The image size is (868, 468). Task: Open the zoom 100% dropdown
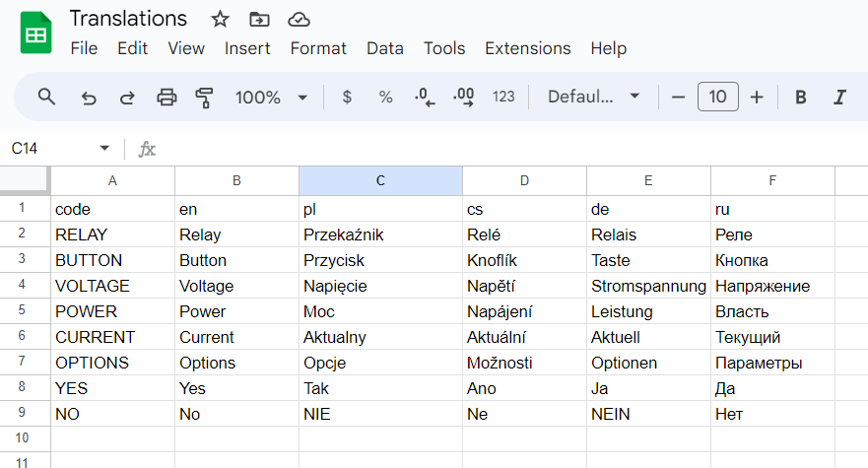coord(271,98)
